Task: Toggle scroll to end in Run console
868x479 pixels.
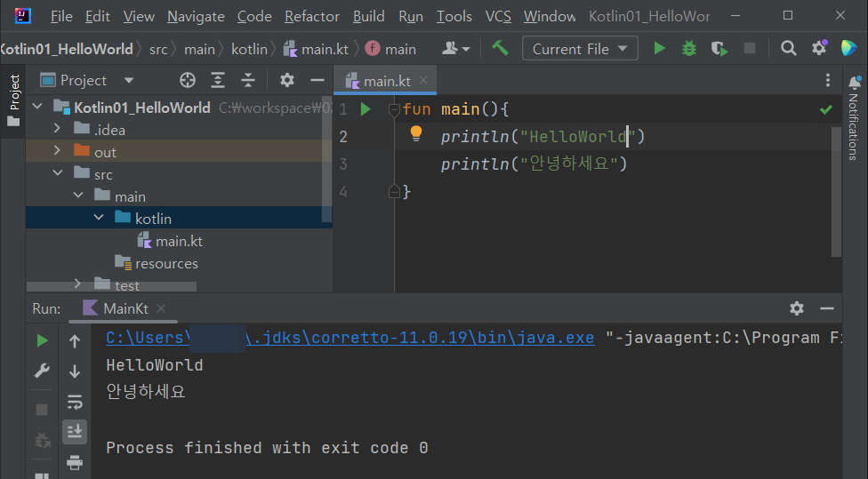Action: [x=75, y=431]
